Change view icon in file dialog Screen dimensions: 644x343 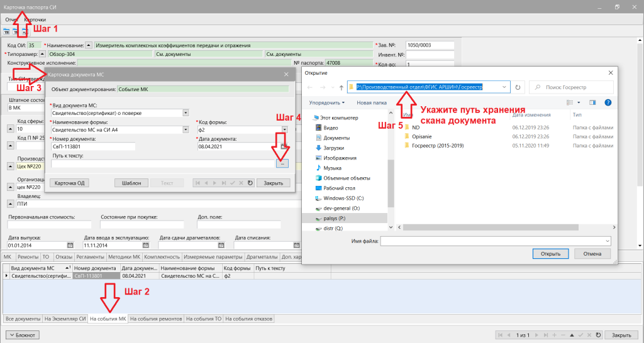570,102
